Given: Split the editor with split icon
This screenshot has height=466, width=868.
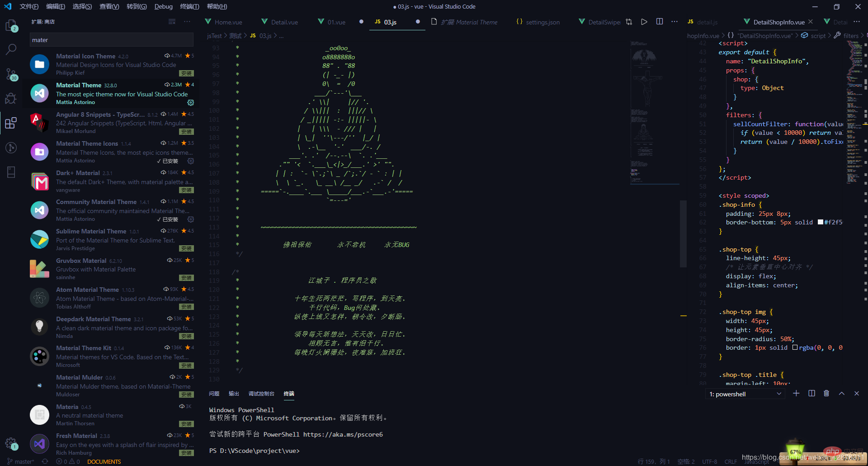Looking at the screenshot, I should coord(660,22).
